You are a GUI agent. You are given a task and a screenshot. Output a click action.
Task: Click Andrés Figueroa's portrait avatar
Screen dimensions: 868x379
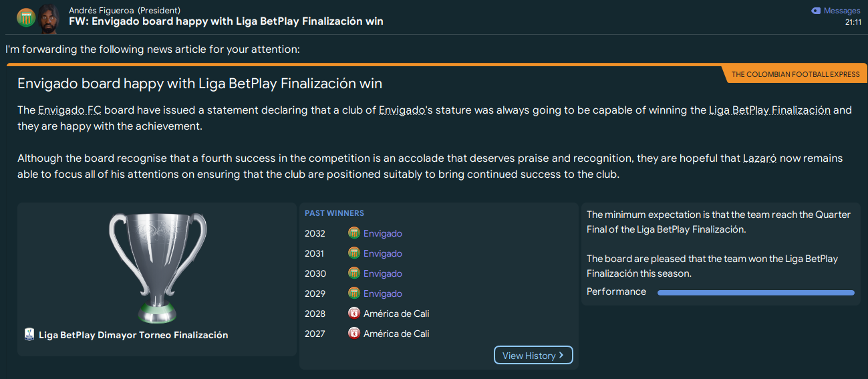tap(48, 18)
